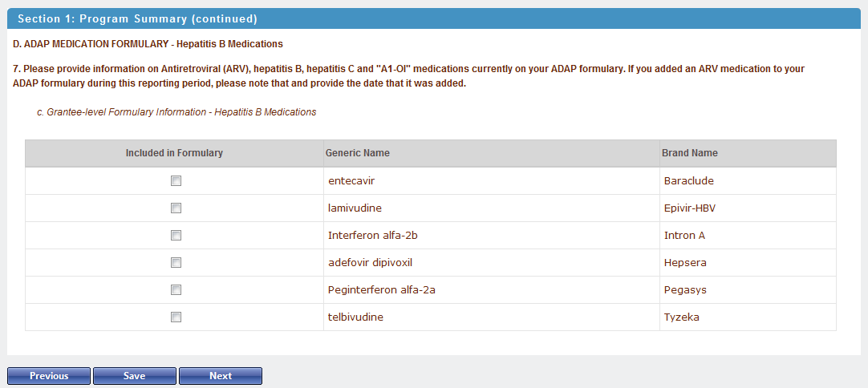Mark Peginterferon alfa-2a as included
The height and width of the screenshot is (388, 868).
(176, 290)
